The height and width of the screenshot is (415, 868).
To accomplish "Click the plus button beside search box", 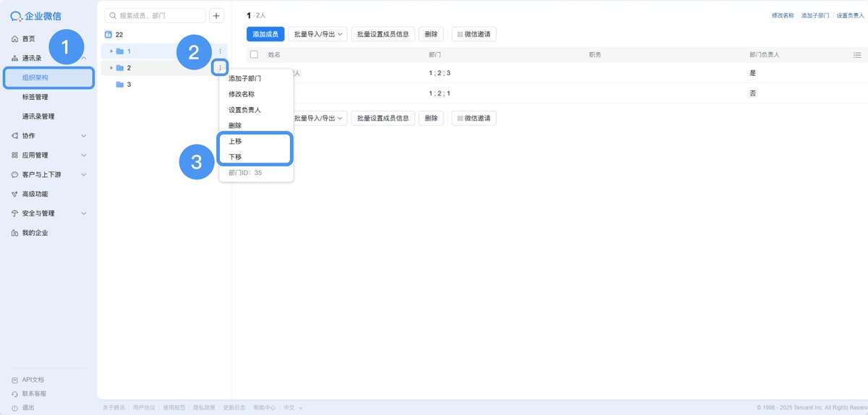I will pos(217,15).
